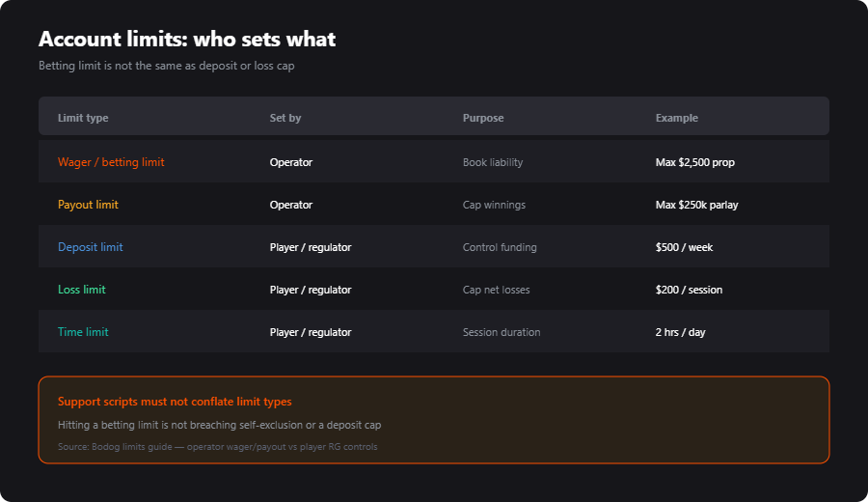Click the 'Limit type' column header
This screenshot has width=868, height=502.
click(x=83, y=118)
